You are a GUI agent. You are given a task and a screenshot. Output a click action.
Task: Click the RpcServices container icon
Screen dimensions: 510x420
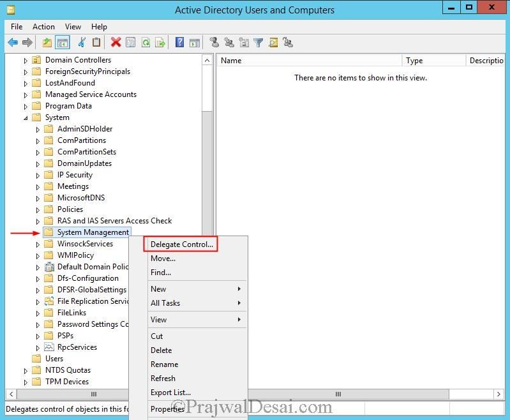49,347
